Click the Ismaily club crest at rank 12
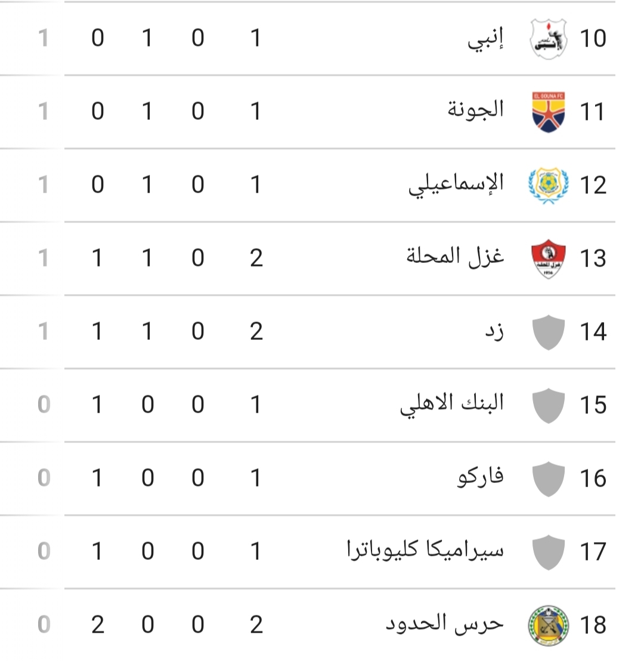Image resolution: width=644 pixels, height=669 pixels. click(x=549, y=185)
